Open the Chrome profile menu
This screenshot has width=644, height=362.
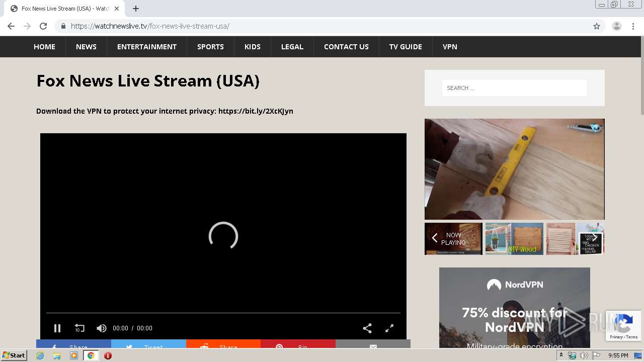point(617,26)
